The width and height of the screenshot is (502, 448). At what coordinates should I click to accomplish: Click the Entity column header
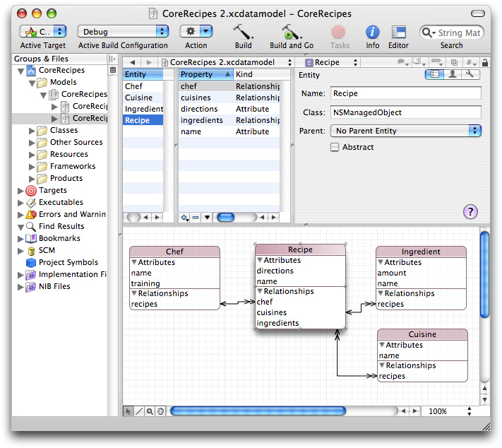coord(143,74)
